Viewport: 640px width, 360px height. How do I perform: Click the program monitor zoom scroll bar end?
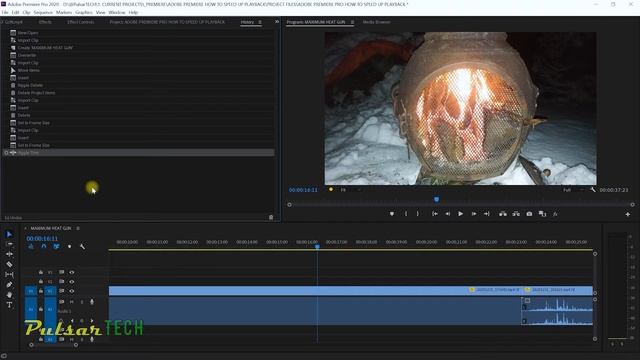pyautogui.click(x=633, y=204)
